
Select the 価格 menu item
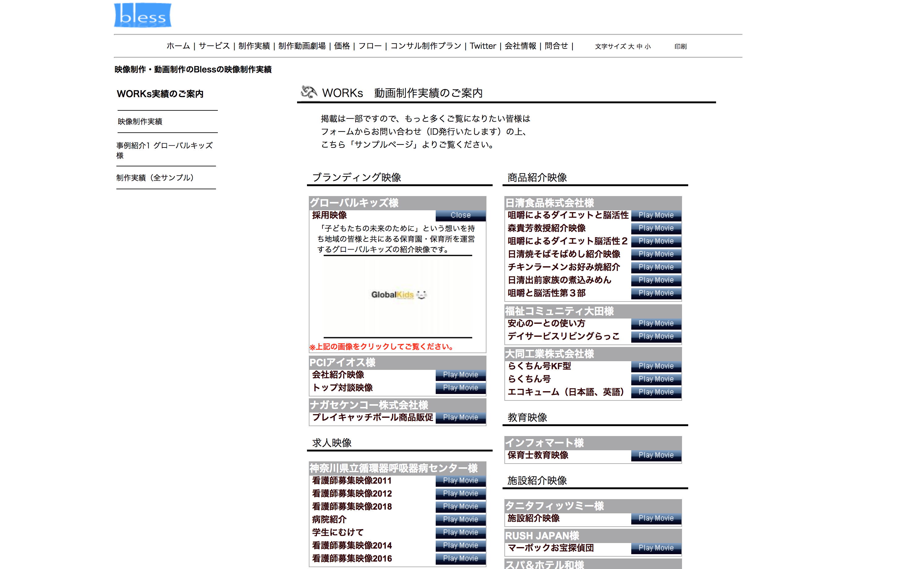(x=342, y=46)
